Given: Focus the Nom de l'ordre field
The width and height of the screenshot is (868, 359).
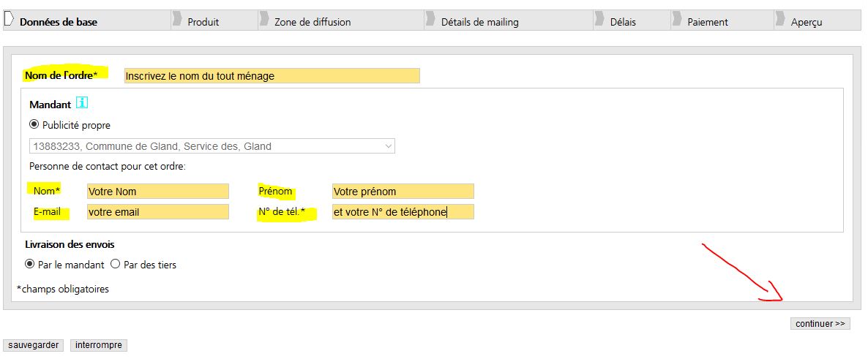Looking at the screenshot, I should click(x=272, y=75).
